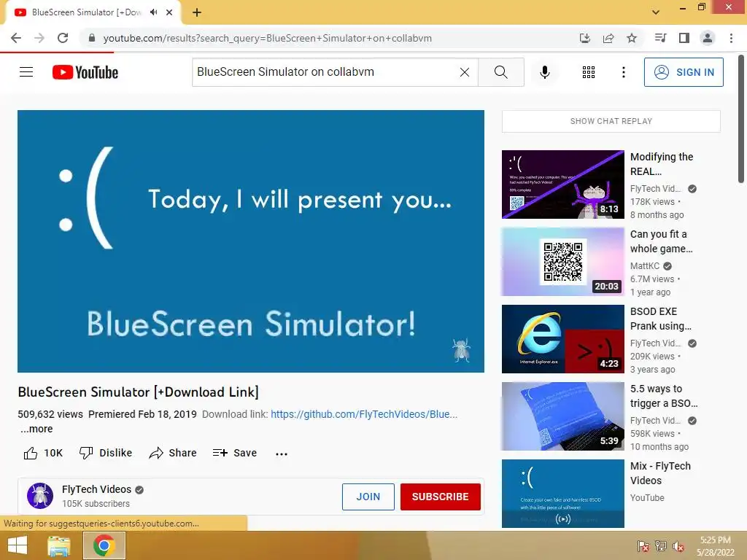Open FlyTech Videos channel name link
Screen dimensions: 747x560
(97, 489)
